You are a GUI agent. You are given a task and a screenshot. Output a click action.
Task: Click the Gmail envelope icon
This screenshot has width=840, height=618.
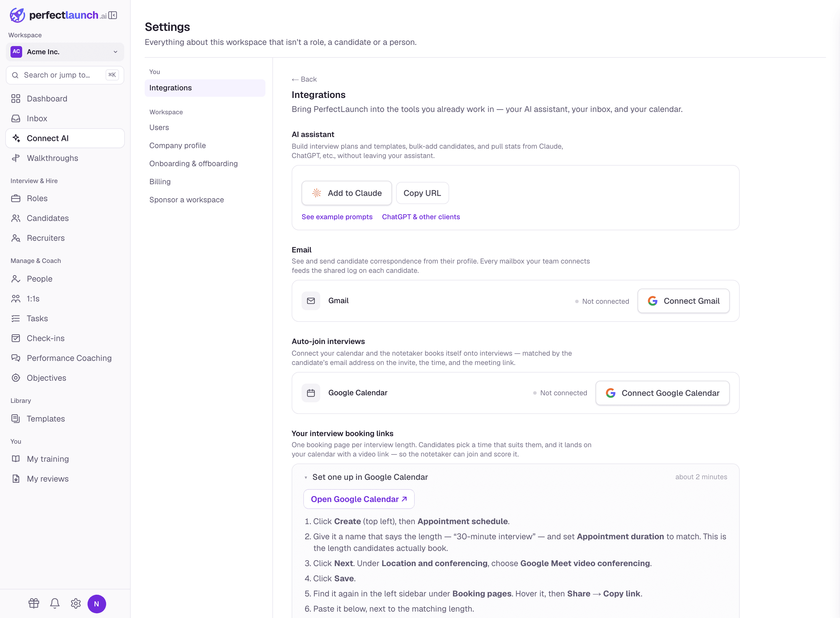(x=311, y=301)
